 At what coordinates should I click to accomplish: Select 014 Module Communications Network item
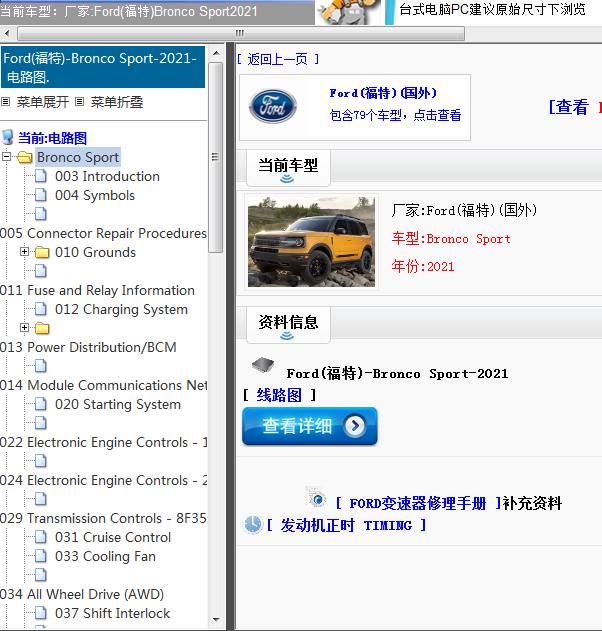(103, 386)
